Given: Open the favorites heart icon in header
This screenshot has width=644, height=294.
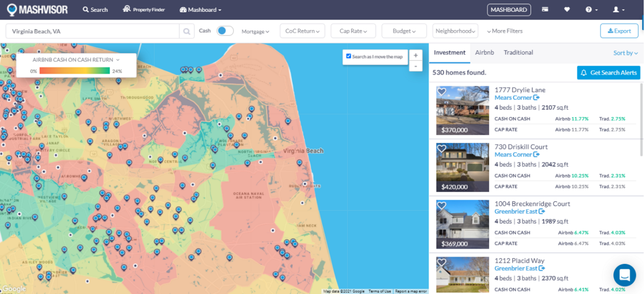Looking at the screenshot, I should [x=567, y=10].
